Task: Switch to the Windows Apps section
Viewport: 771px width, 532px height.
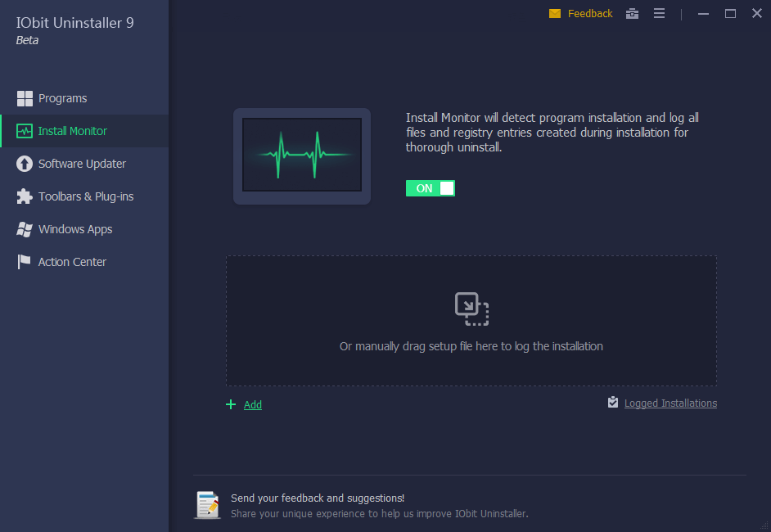Action: pyautogui.click(x=74, y=228)
